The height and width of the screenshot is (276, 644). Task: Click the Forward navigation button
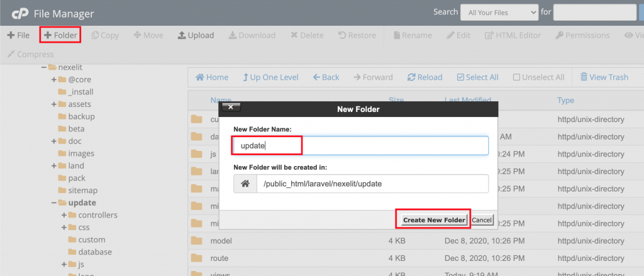pos(373,77)
